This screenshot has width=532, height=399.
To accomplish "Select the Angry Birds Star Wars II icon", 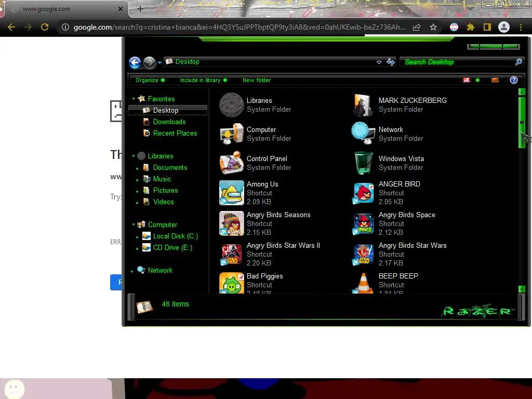I will [x=231, y=254].
